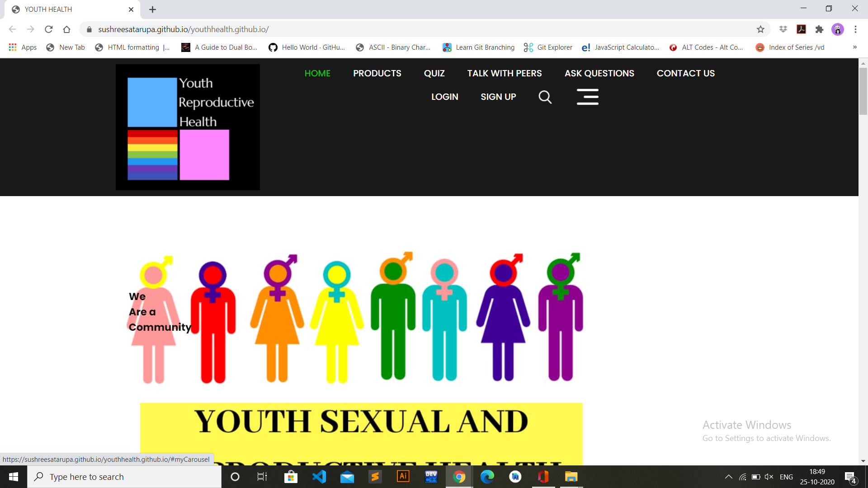868x488 pixels.
Task: Click the browser back arrow
Action: pyautogui.click(x=12, y=29)
